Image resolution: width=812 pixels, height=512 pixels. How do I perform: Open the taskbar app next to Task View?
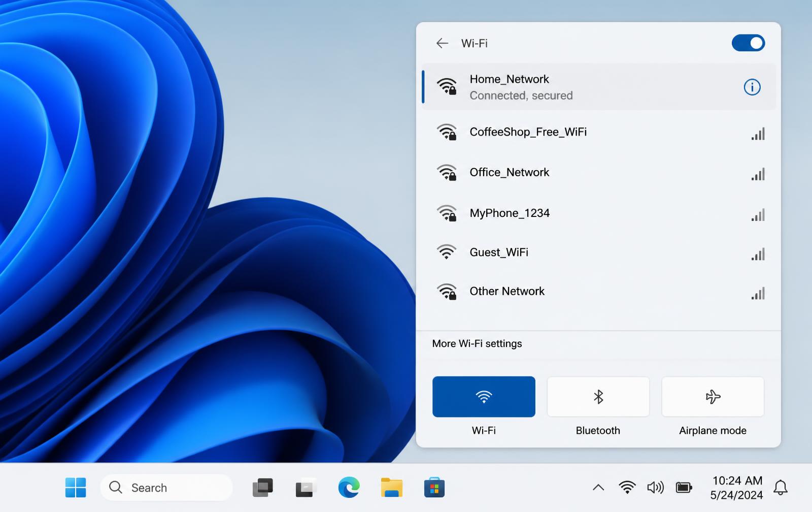(306, 488)
